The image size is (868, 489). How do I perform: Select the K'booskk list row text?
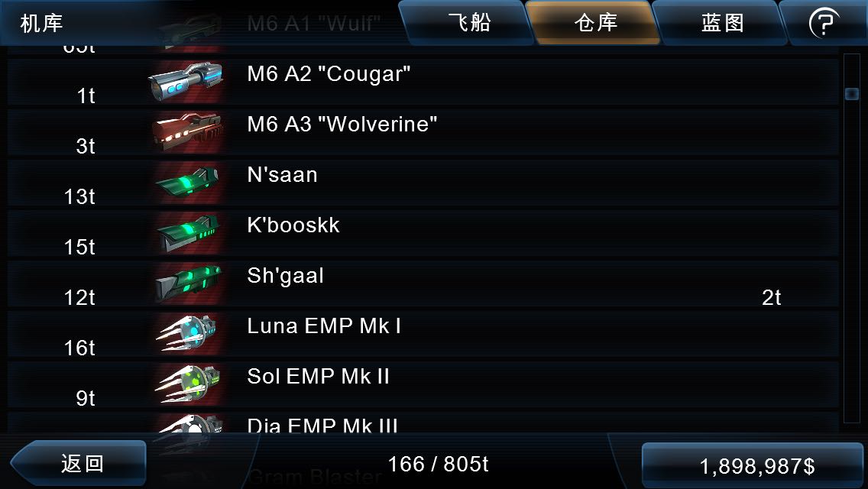tap(293, 225)
